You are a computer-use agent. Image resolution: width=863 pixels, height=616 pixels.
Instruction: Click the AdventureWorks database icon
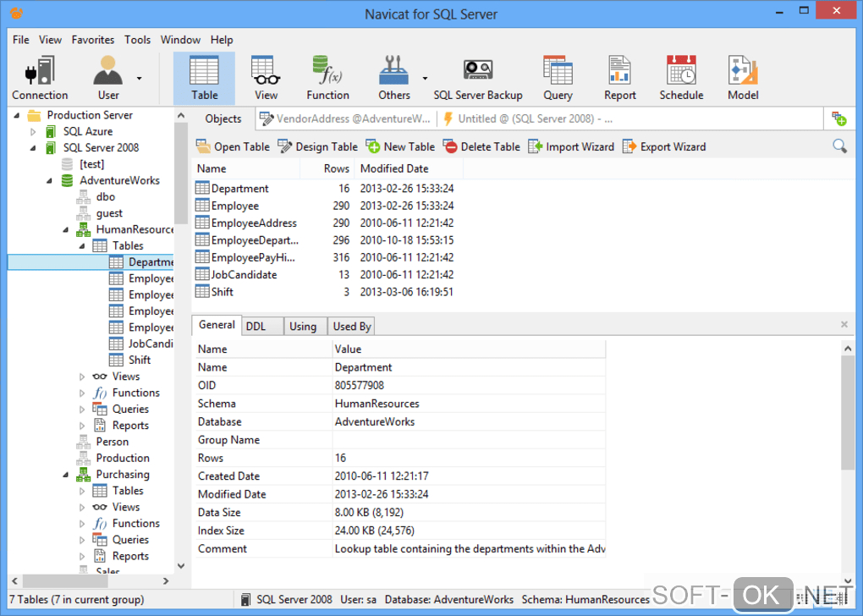tap(67, 180)
